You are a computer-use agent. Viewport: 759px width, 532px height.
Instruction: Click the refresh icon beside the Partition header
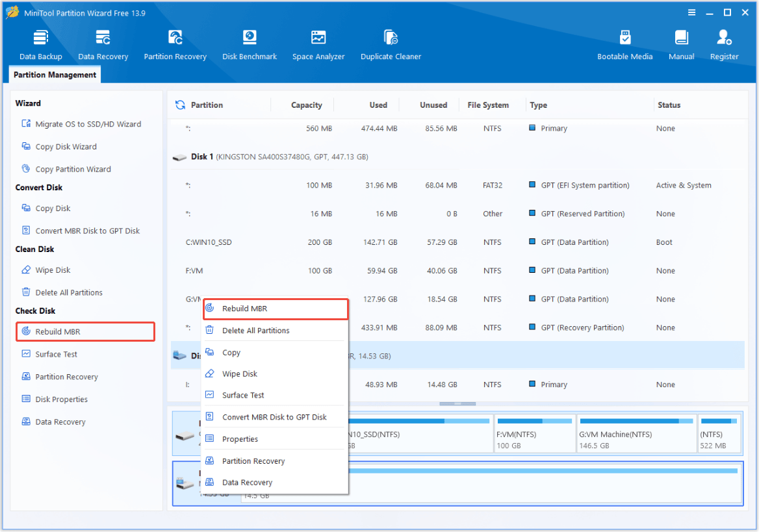pos(181,105)
